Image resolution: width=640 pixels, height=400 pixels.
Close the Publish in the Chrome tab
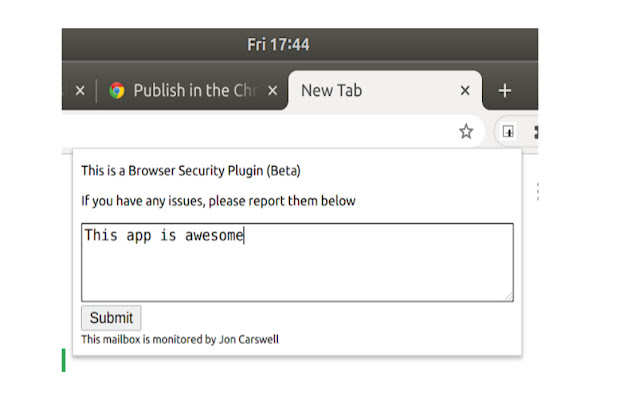pos(272,90)
